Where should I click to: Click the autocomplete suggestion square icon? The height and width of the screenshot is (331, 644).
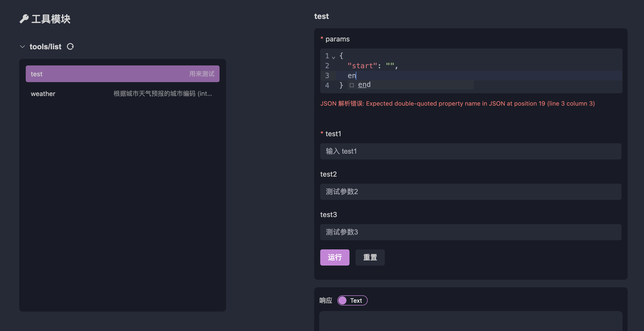click(x=352, y=85)
